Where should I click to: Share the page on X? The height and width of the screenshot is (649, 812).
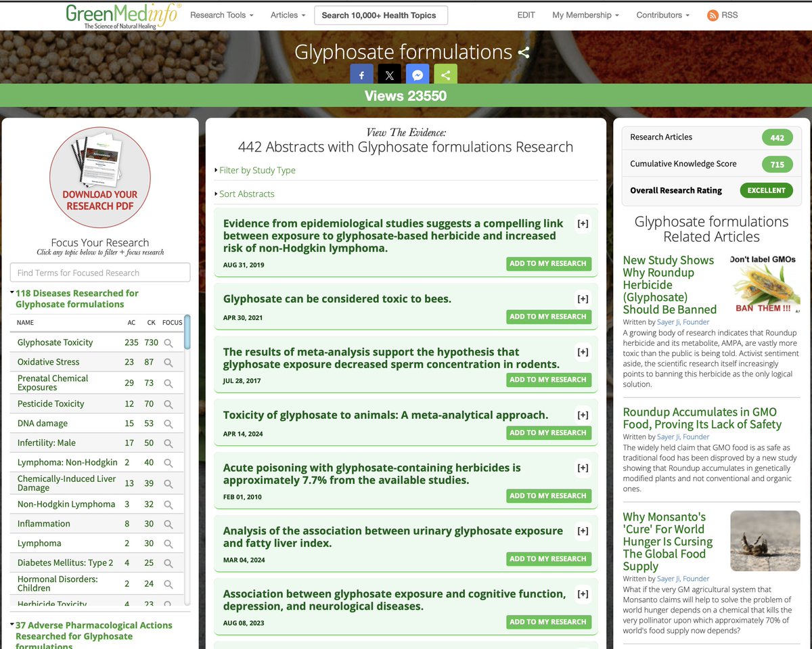[389, 75]
